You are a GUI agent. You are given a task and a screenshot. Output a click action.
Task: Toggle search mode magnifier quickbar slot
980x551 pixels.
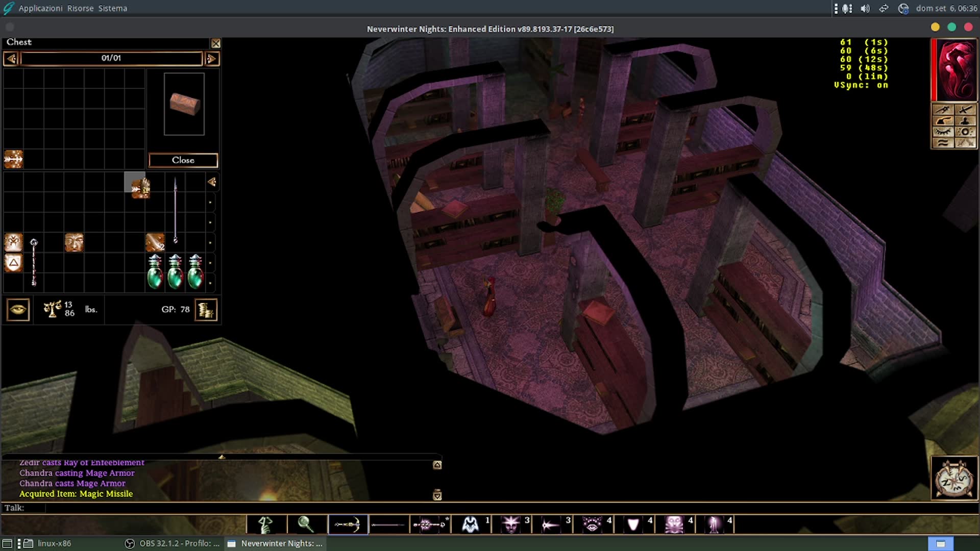click(x=306, y=524)
